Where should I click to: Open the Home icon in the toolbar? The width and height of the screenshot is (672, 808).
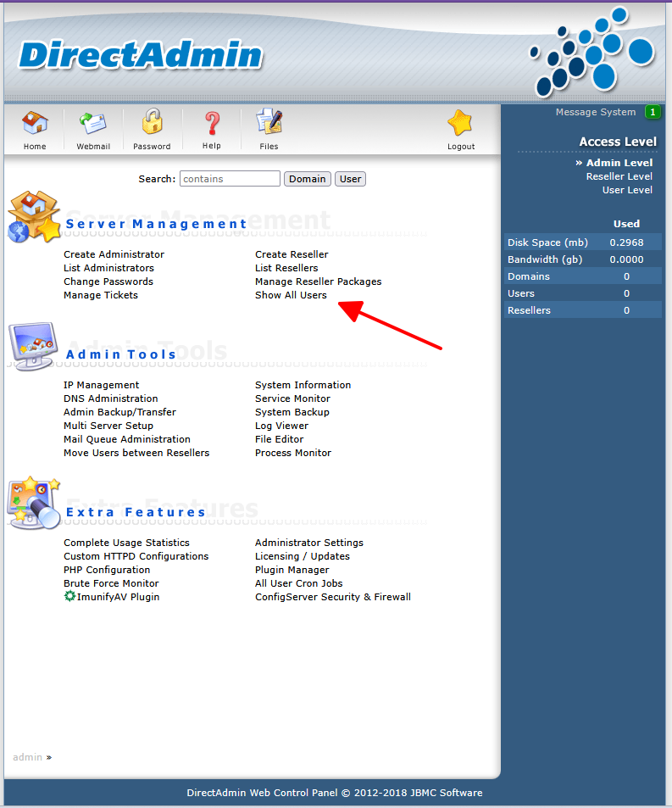click(x=35, y=124)
